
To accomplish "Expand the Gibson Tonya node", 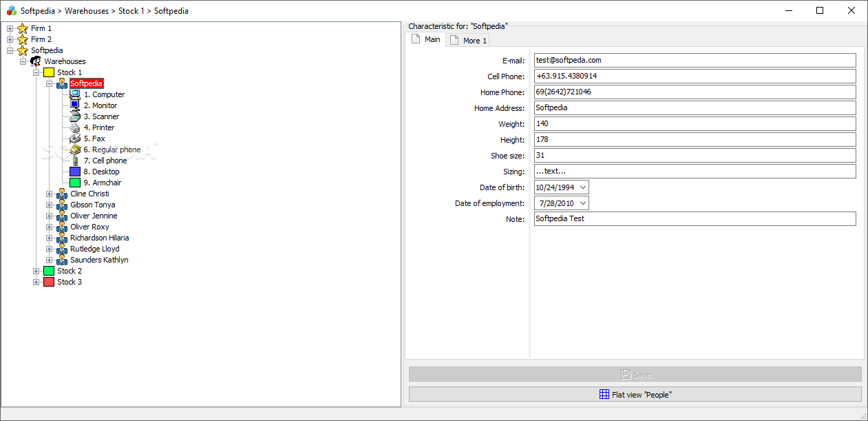I will tap(49, 205).
